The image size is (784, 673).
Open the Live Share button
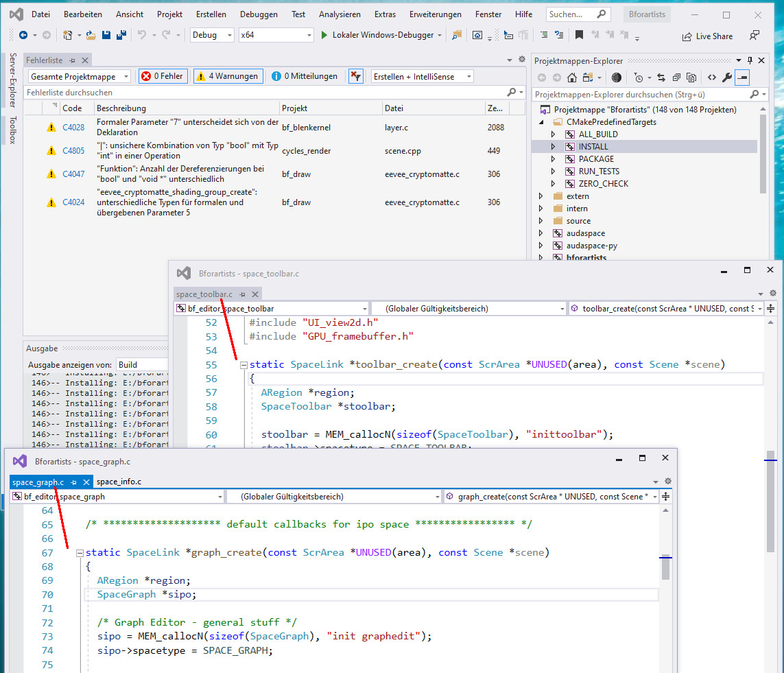point(707,36)
